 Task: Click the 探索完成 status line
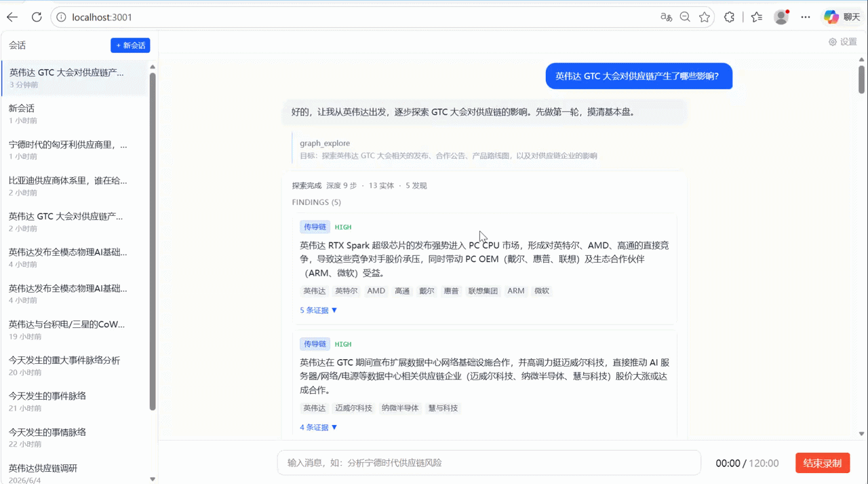[x=359, y=185]
